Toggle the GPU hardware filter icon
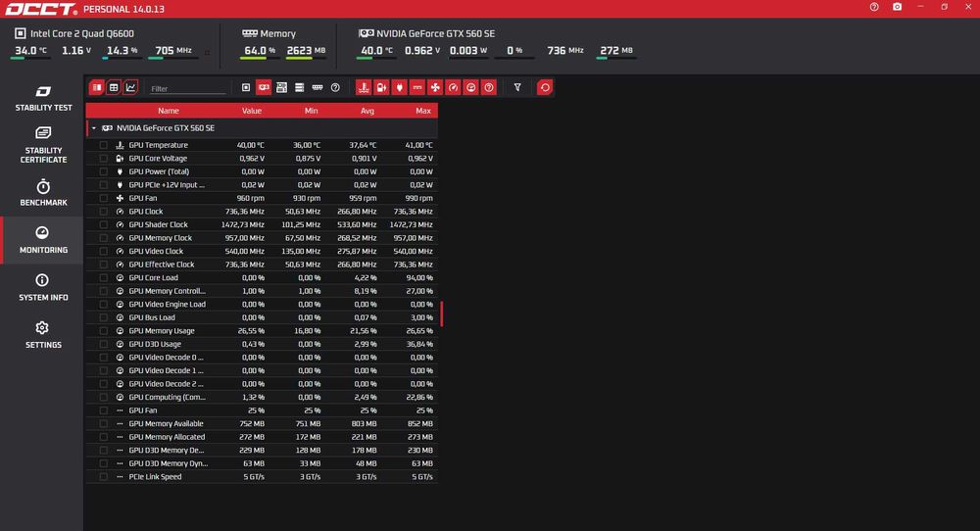 (x=264, y=87)
